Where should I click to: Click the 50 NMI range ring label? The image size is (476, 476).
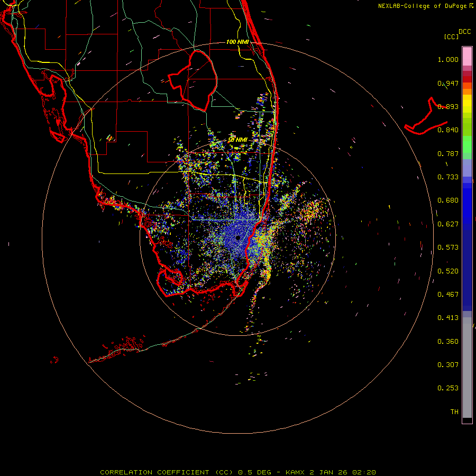(237, 140)
